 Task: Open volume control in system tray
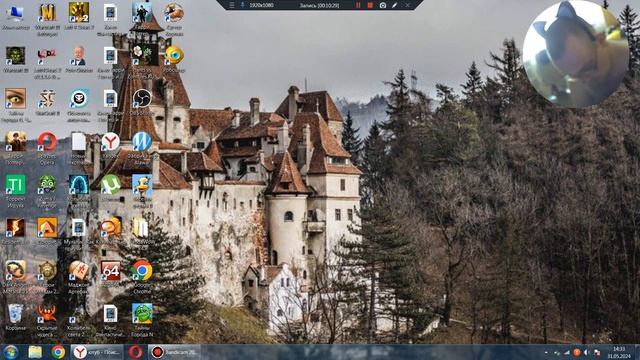[587, 352]
